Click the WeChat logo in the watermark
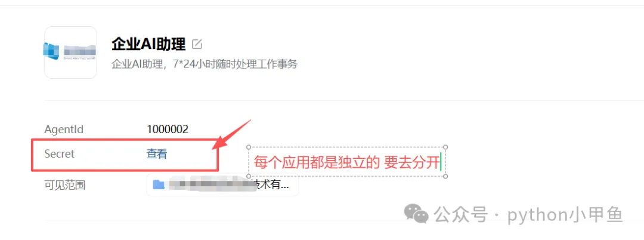The height and width of the screenshot is (240, 644). pos(416,214)
